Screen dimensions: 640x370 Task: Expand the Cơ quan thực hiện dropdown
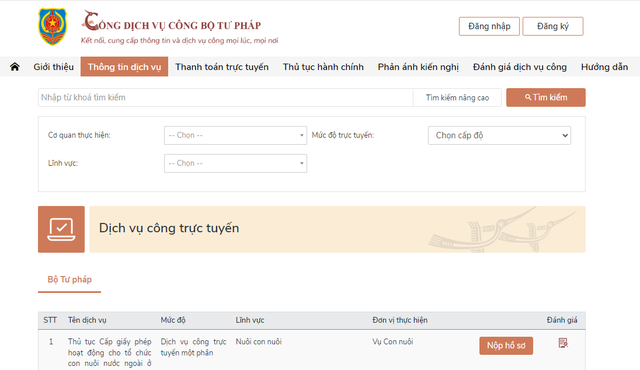[x=236, y=135]
